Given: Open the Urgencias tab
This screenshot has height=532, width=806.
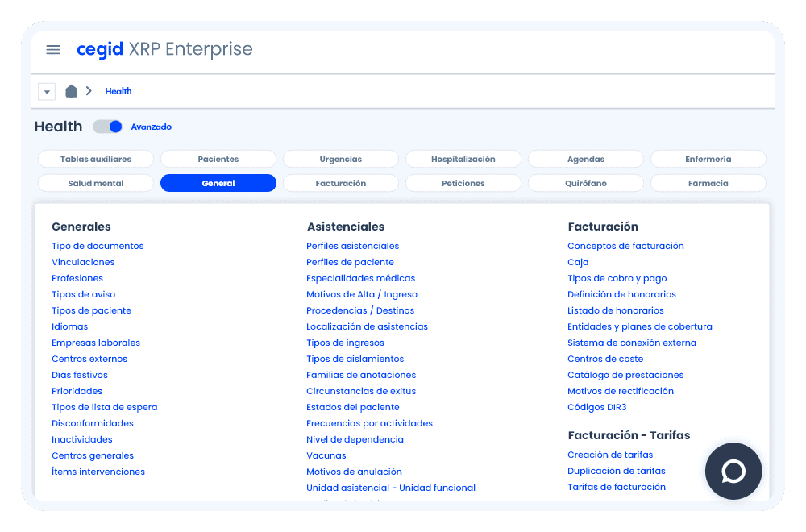Looking at the screenshot, I should click(340, 160).
